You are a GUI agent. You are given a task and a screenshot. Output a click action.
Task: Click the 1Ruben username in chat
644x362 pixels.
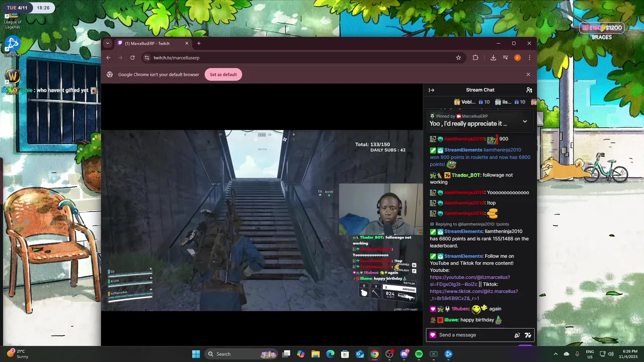(460, 309)
